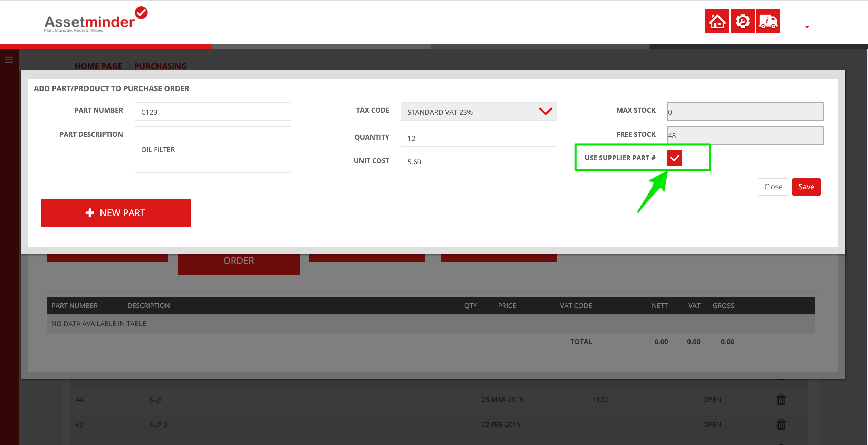
Task: Click the Assetminder logo
Action: 96,20
